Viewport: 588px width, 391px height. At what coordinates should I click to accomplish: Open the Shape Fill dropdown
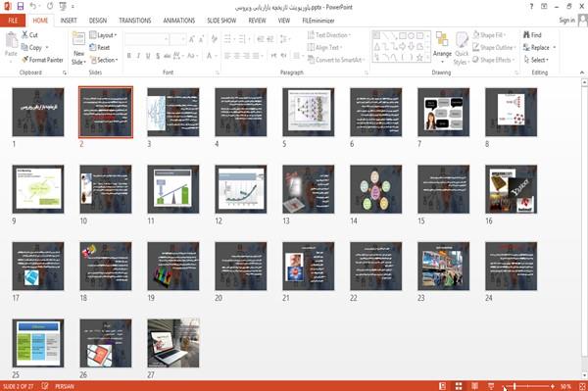coord(489,35)
